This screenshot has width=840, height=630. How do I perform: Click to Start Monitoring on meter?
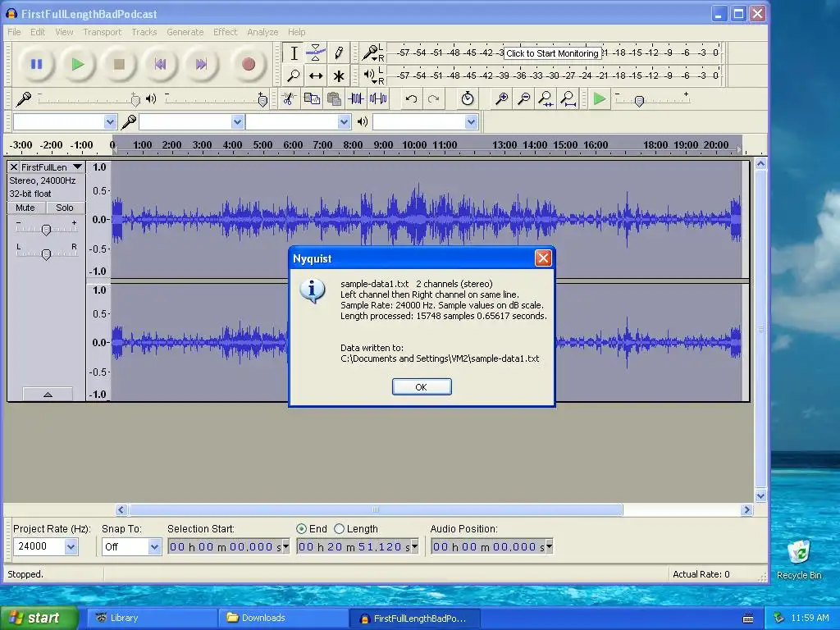coord(552,53)
